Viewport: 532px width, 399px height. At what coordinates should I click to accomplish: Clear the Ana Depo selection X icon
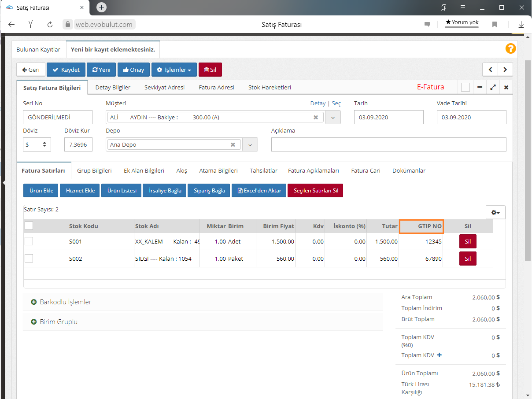tap(233, 145)
